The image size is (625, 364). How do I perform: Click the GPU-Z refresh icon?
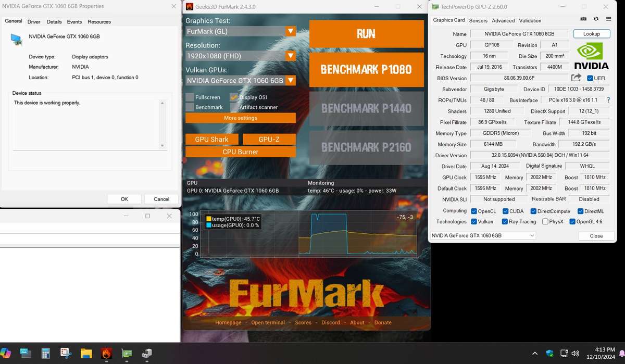[x=595, y=19]
